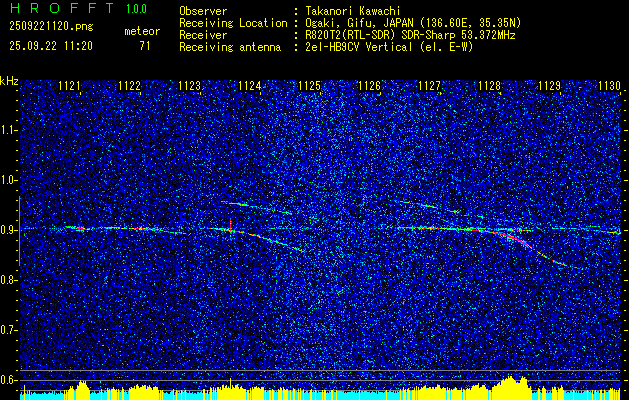Click the 1121 time axis marker
629x400 pixels.
(x=69, y=85)
